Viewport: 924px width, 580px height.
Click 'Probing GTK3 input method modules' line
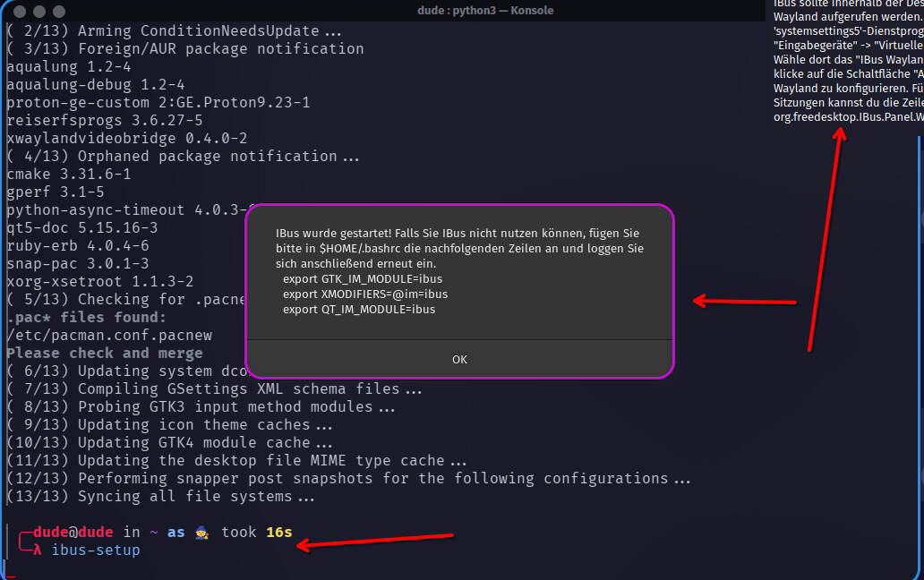201,407
